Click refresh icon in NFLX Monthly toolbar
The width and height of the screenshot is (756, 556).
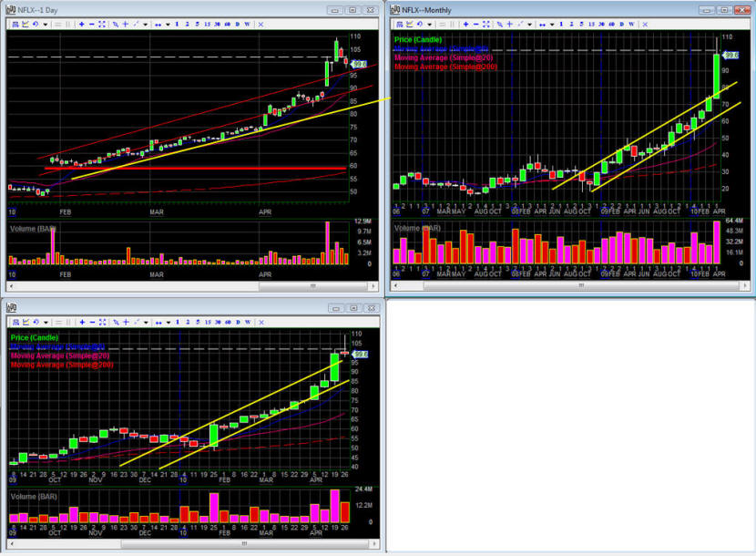[x=420, y=24]
